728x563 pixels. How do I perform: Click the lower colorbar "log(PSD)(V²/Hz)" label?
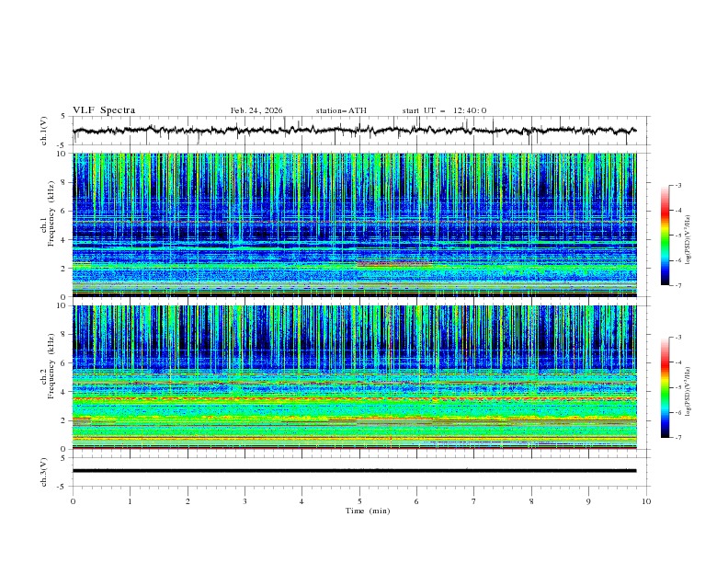tap(688, 391)
